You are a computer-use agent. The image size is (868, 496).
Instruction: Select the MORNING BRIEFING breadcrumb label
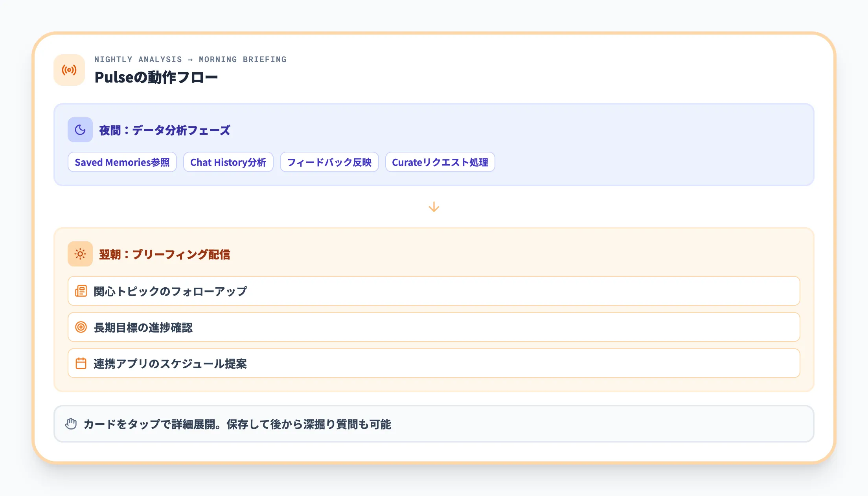point(243,59)
